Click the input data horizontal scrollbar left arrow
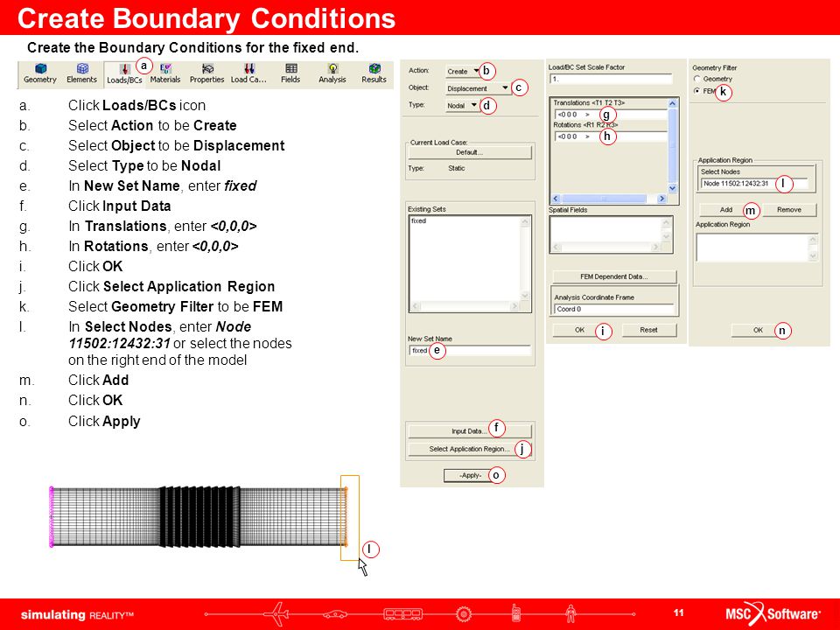Image resolution: width=840 pixels, height=630 pixels. click(556, 199)
